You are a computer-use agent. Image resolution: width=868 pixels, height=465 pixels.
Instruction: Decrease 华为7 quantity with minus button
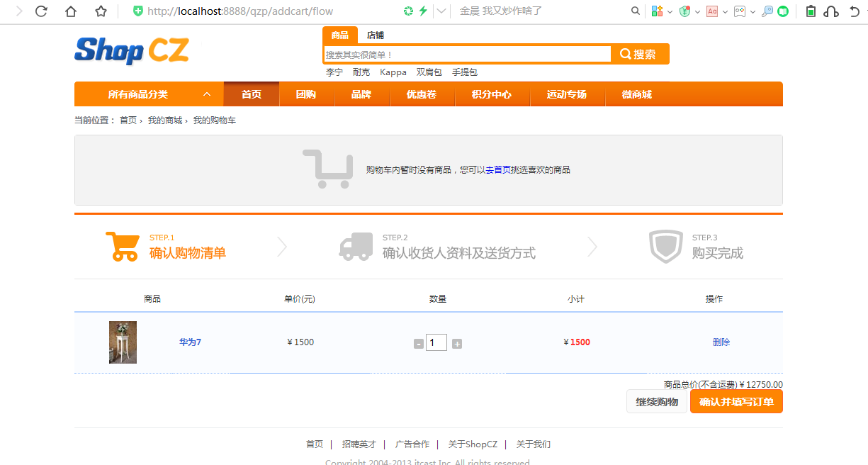point(419,344)
